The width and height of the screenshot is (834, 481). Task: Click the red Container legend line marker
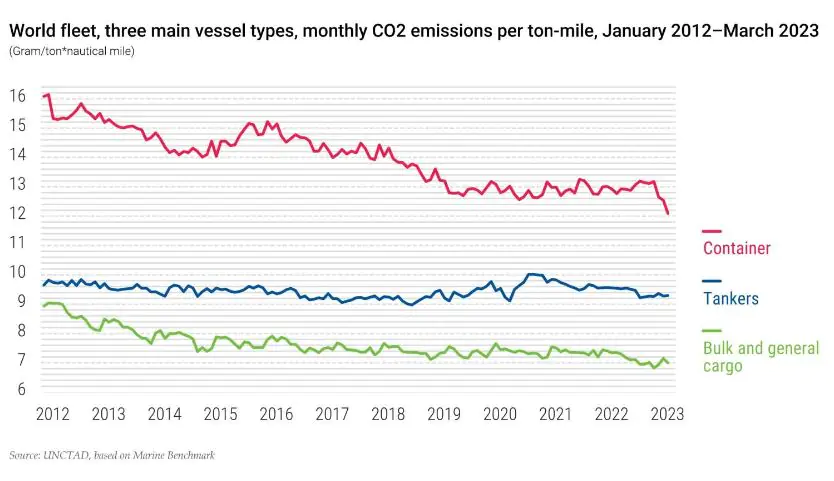point(712,231)
